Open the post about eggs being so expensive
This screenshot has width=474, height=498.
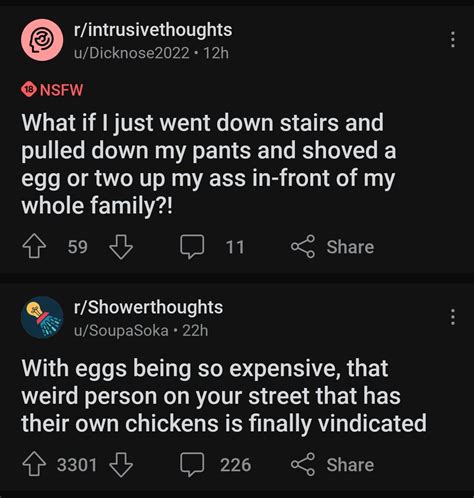(x=224, y=396)
